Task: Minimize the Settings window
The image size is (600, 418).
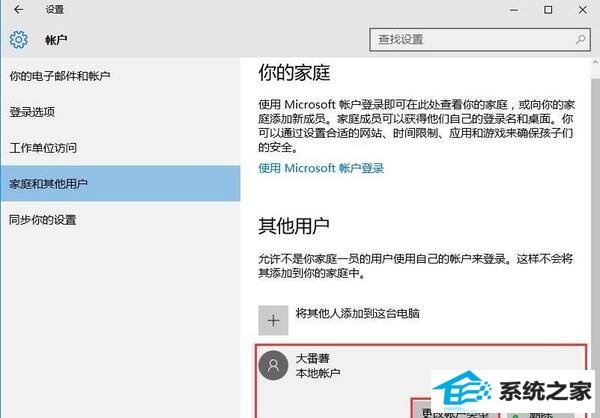Action: click(514, 10)
